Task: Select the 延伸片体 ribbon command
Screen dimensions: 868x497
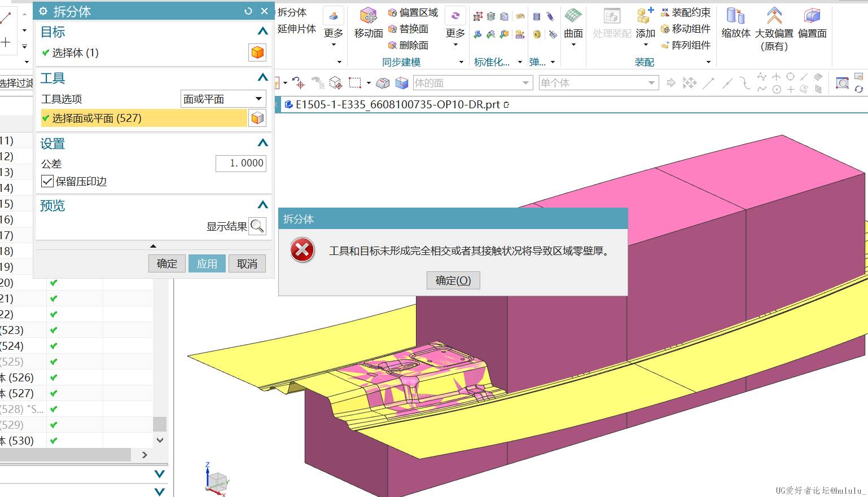Action: [x=296, y=29]
